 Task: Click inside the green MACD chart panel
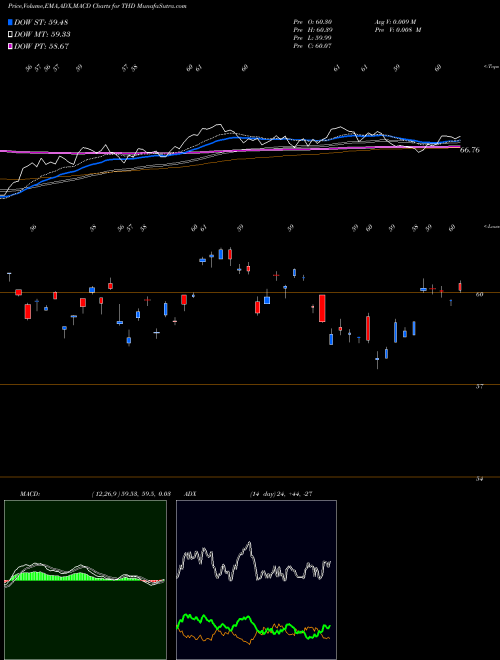(85, 580)
